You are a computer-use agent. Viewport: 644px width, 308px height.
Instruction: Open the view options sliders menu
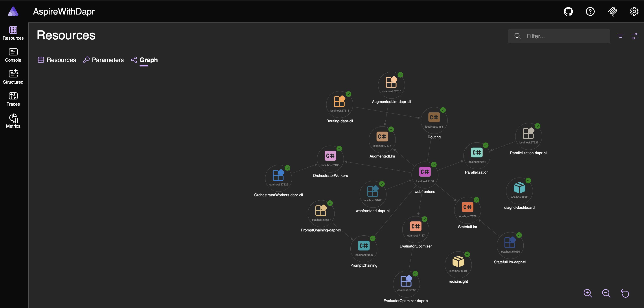(635, 36)
